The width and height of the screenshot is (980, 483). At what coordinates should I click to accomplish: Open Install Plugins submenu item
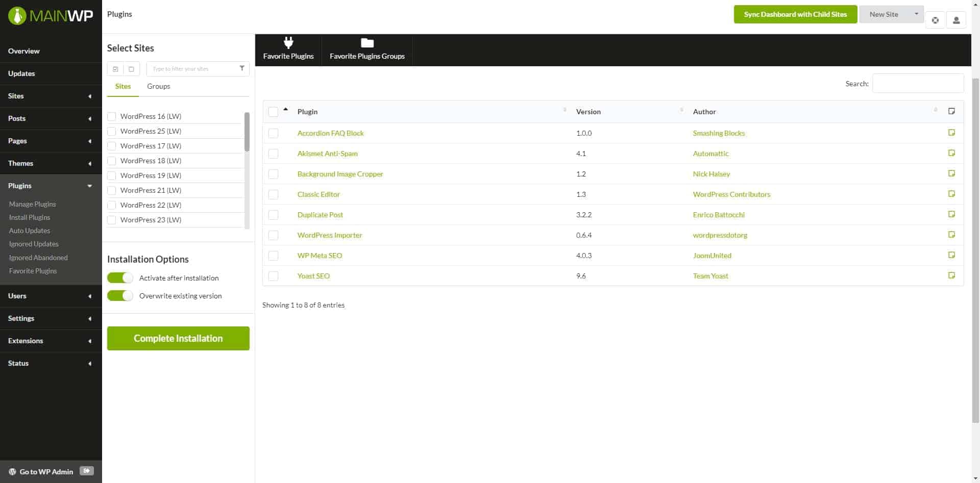tap(30, 217)
